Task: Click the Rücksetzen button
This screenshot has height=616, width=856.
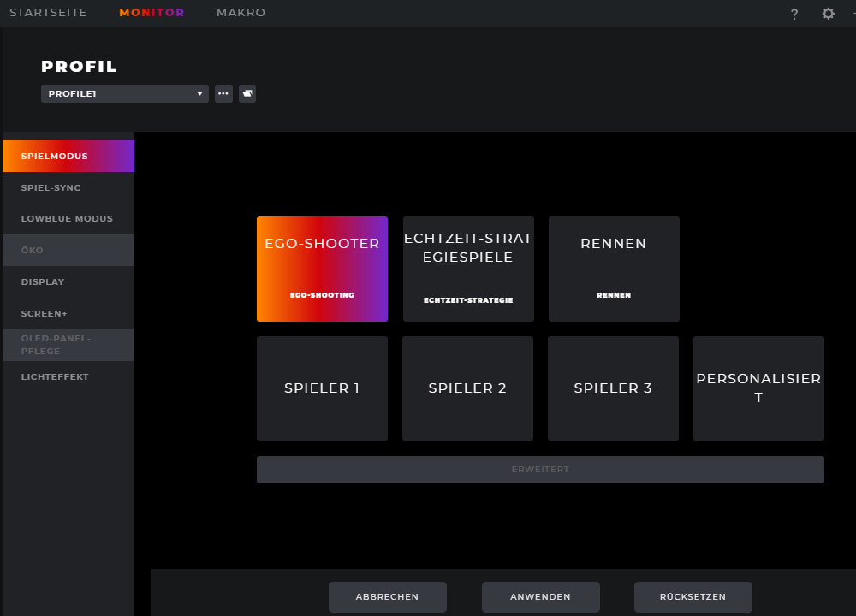Action: [x=693, y=597]
